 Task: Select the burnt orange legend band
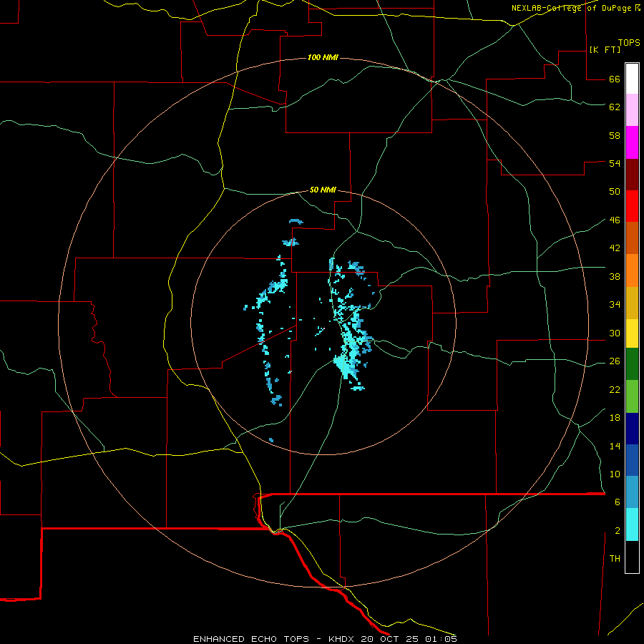click(x=632, y=238)
